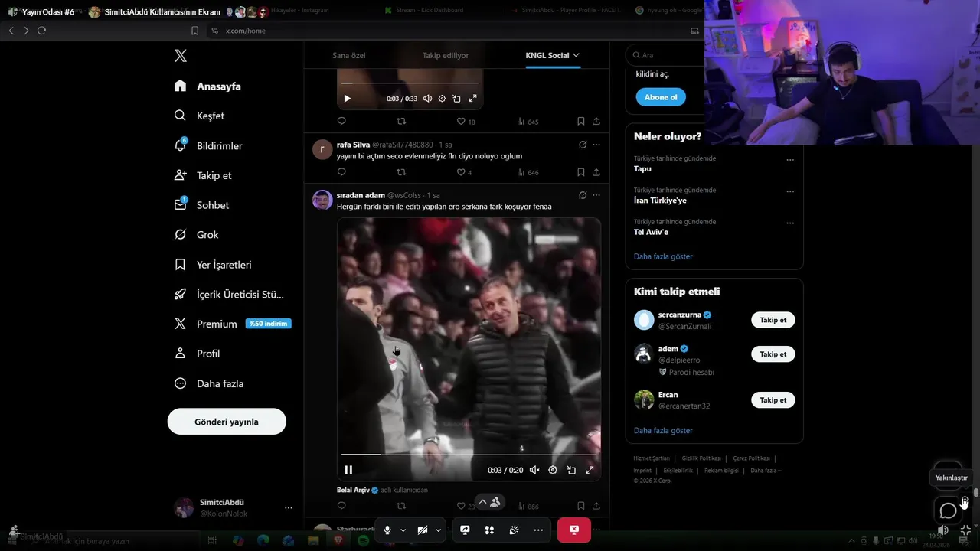Switch to Sana özel tab
This screenshot has width=980, height=551.
click(x=348, y=55)
